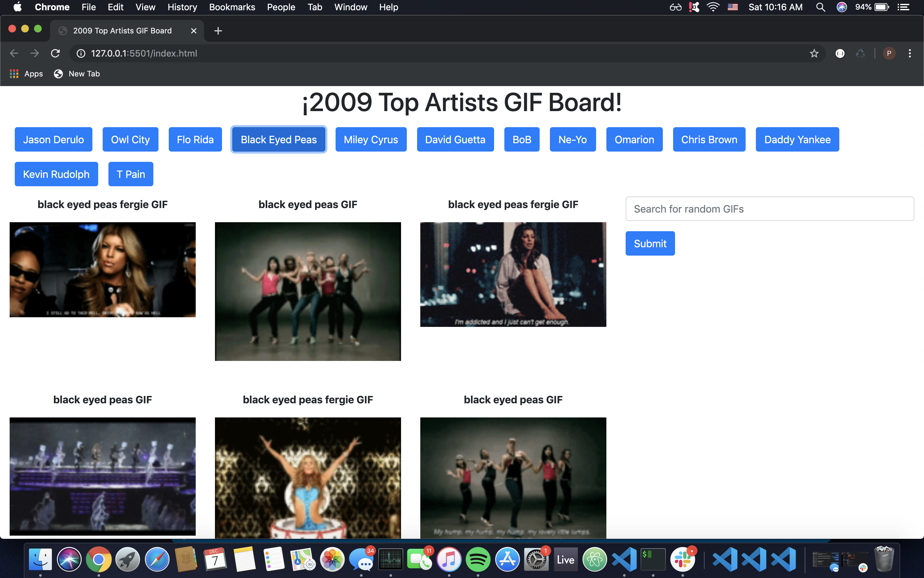Open Terminal in the dock
Image resolution: width=924 pixels, height=578 pixels.
pos(653,560)
